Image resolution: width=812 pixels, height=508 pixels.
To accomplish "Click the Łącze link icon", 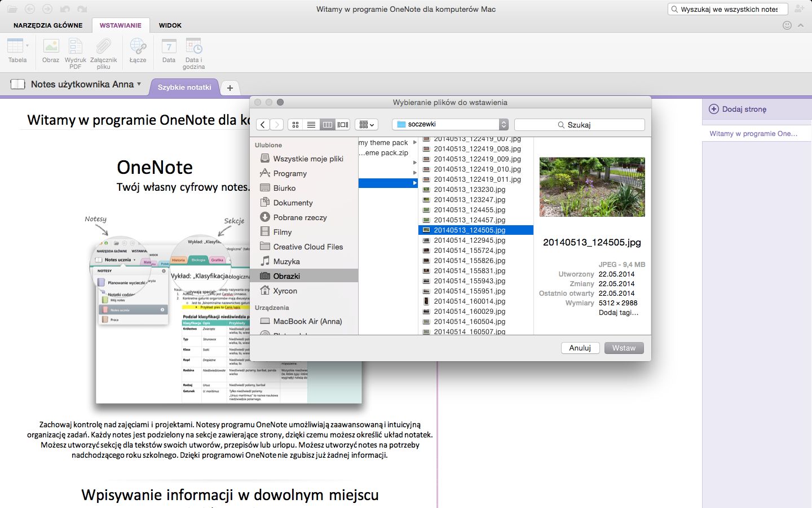I will [x=138, y=46].
